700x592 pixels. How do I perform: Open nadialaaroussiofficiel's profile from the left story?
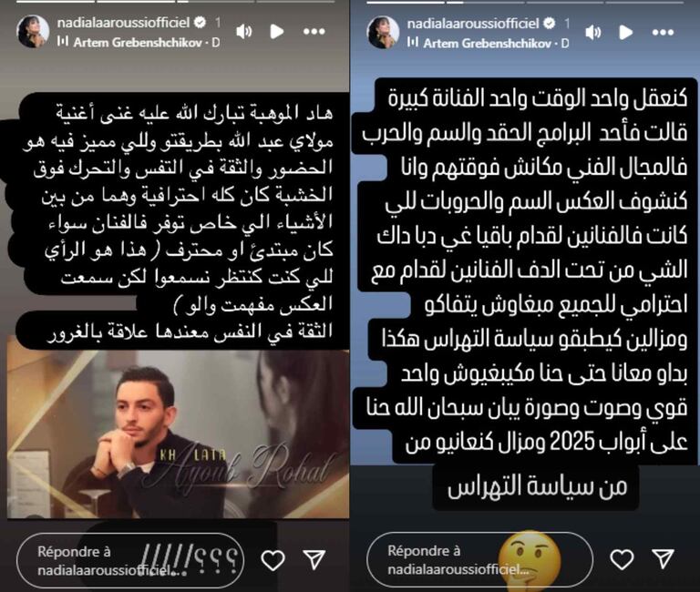coord(124,22)
